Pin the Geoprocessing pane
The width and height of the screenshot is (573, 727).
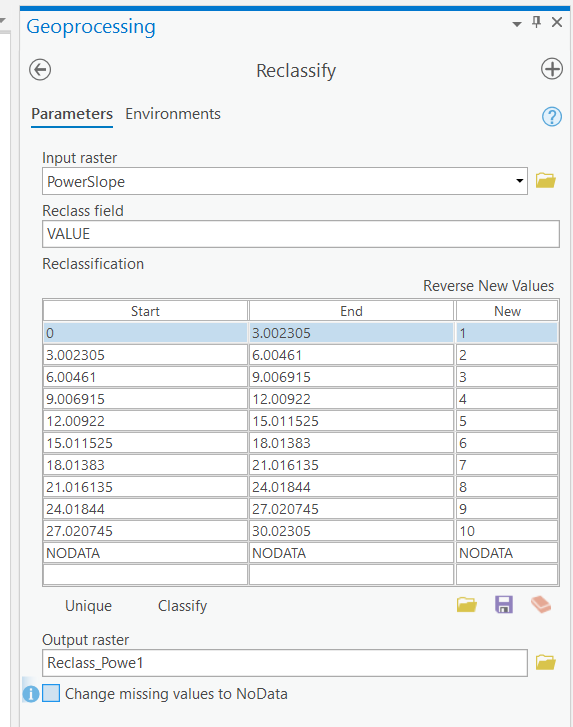[x=536, y=22]
